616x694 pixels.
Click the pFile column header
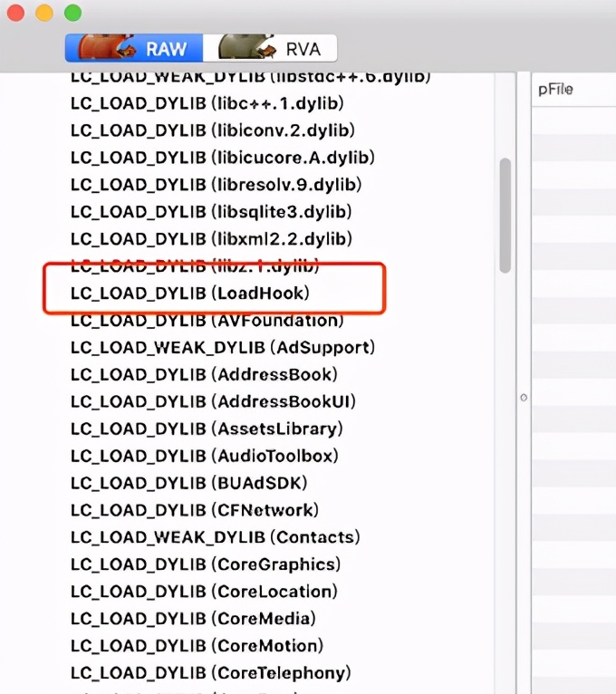[556, 90]
